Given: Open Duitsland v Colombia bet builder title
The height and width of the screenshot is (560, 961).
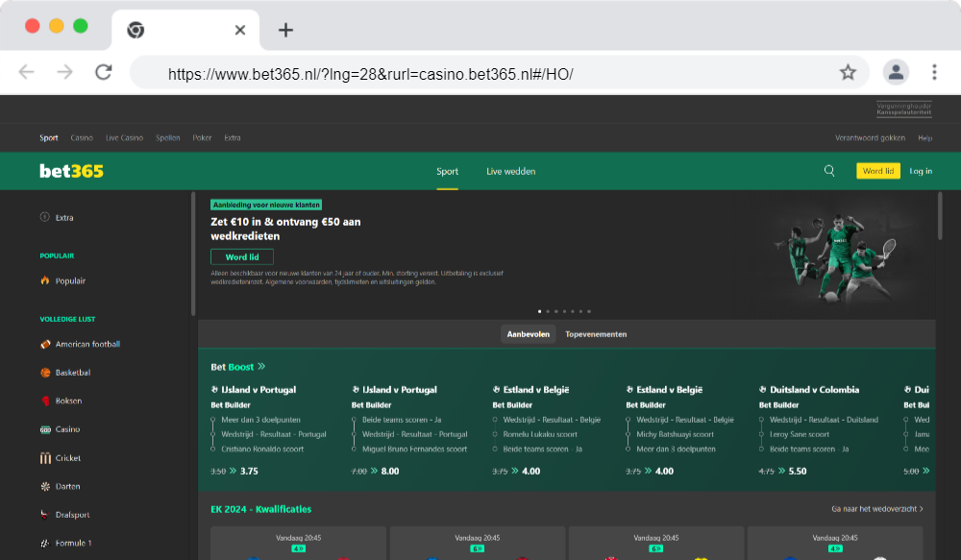Looking at the screenshot, I should pos(815,390).
